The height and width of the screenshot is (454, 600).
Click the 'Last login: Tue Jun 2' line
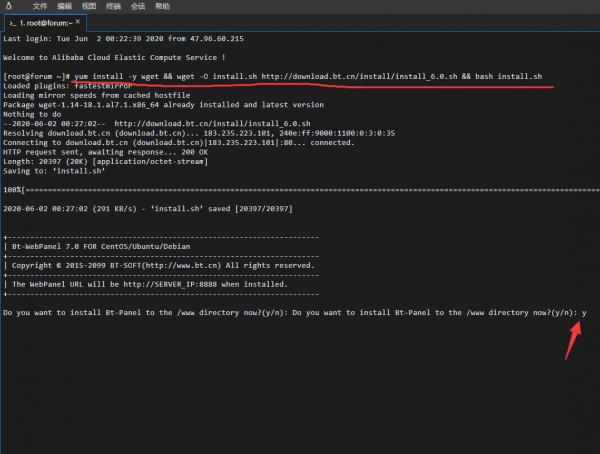(123, 39)
